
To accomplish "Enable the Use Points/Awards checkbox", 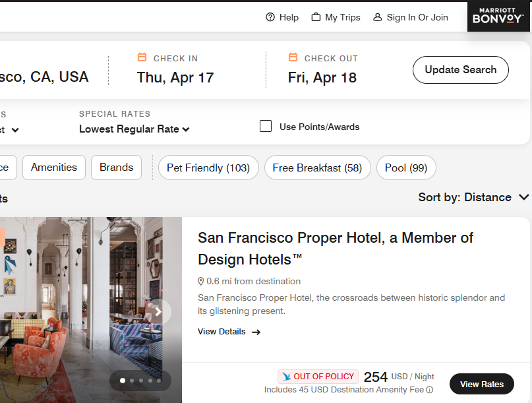I will point(266,126).
